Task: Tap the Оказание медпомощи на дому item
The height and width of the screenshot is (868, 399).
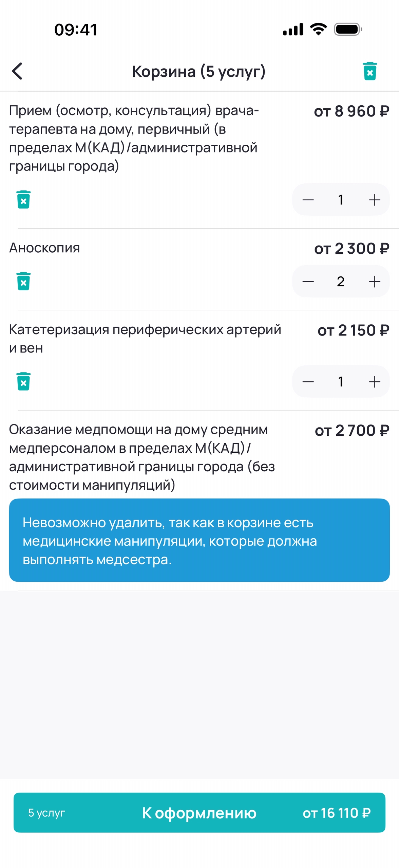Action: click(142, 457)
